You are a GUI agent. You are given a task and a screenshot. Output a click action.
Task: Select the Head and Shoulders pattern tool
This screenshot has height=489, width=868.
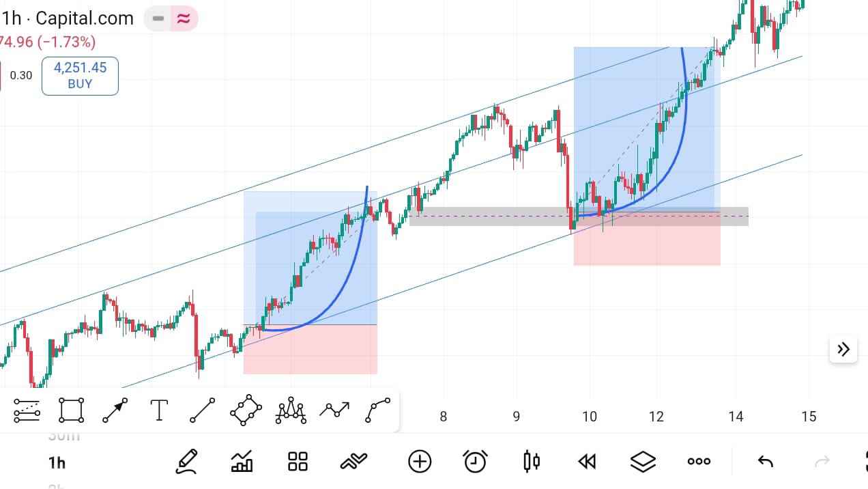point(291,410)
